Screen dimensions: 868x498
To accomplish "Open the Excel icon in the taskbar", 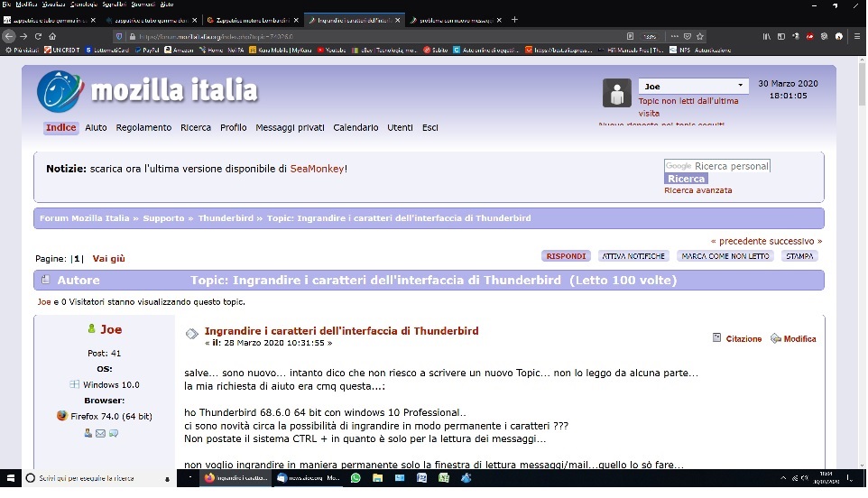I will tap(444, 478).
